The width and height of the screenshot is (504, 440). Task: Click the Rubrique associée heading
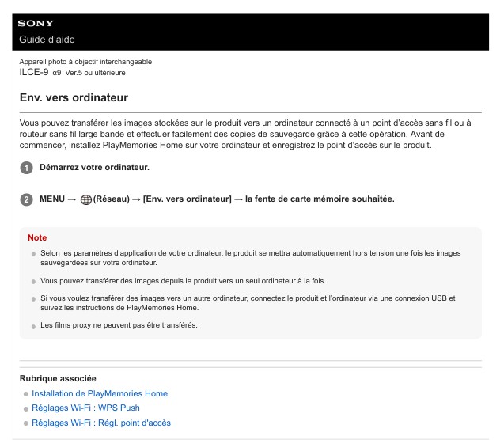tap(57, 378)
